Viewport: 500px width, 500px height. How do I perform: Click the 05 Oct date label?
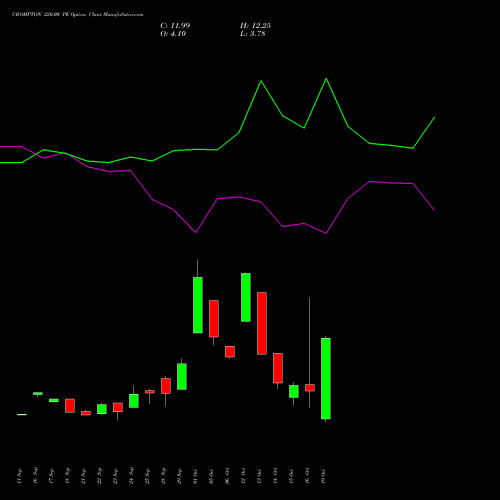[x=211, y=476]
